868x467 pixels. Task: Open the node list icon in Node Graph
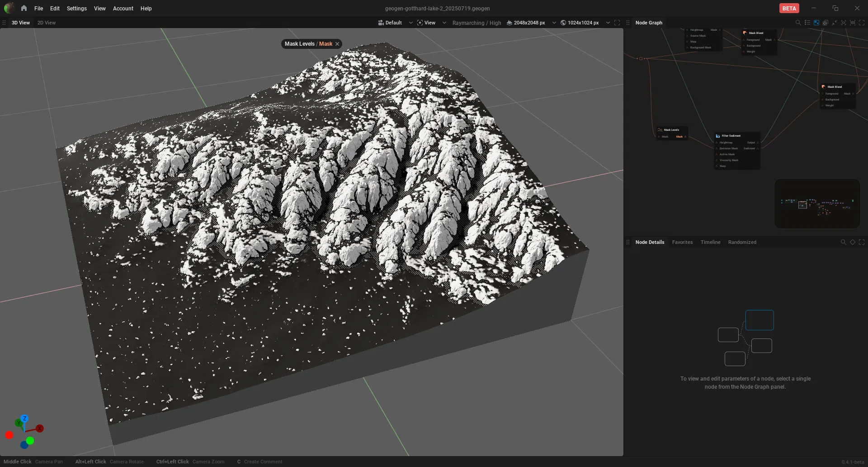point(807,23)
